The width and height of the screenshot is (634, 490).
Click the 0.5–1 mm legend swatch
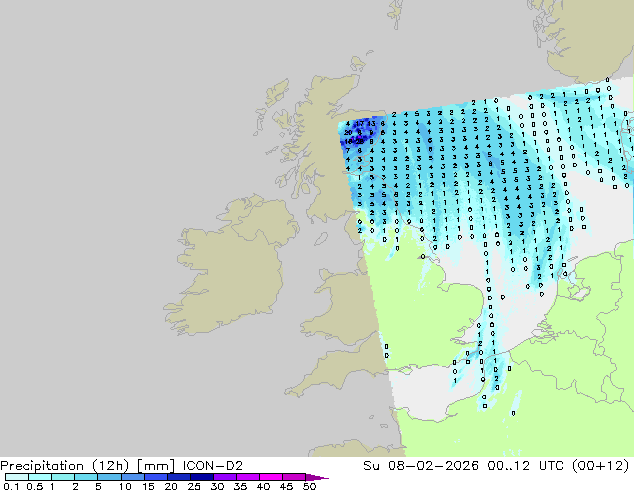[x=40, y=477]
